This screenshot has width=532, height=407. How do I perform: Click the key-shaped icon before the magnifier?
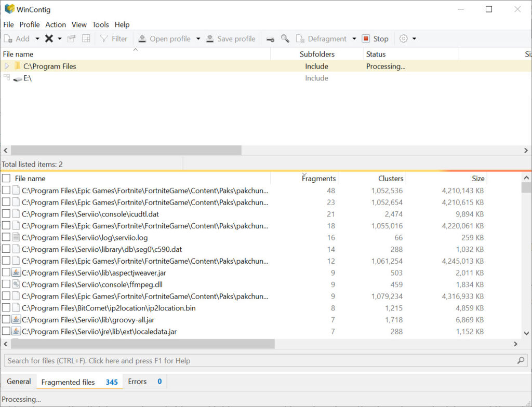[x=270, y=39]
